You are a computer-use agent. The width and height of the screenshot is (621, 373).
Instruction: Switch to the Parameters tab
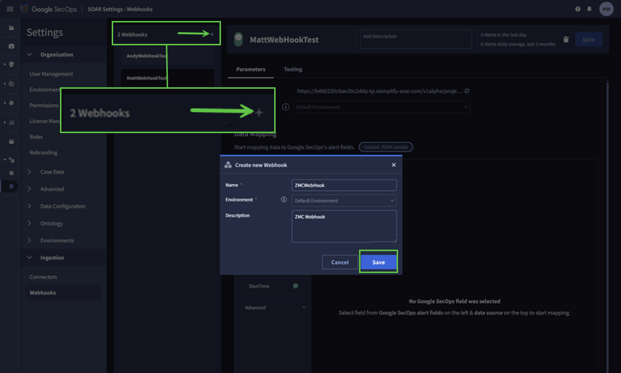coord(251,69)
